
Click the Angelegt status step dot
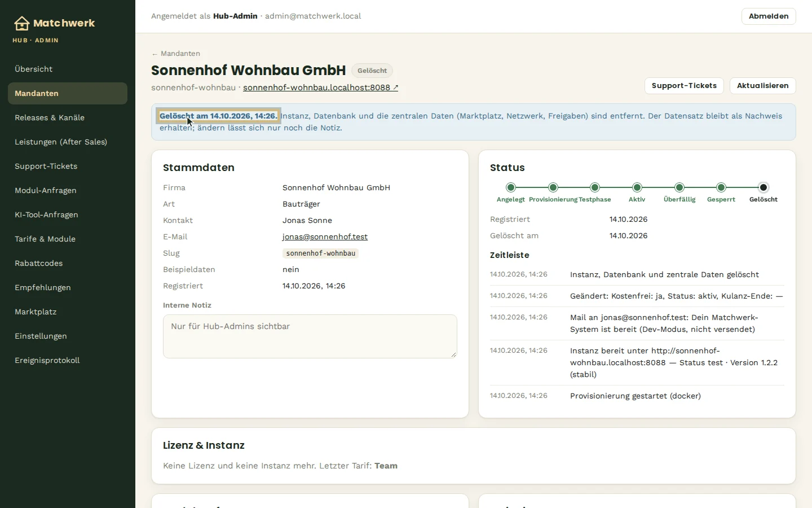pyautogui.click(x=511, y=187)
